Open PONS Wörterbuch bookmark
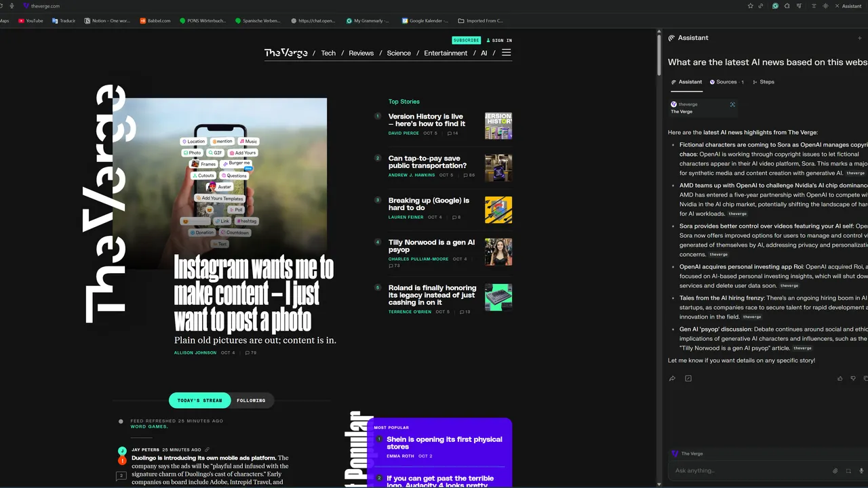Screen dimensions: 868x488 coord(203,20)
